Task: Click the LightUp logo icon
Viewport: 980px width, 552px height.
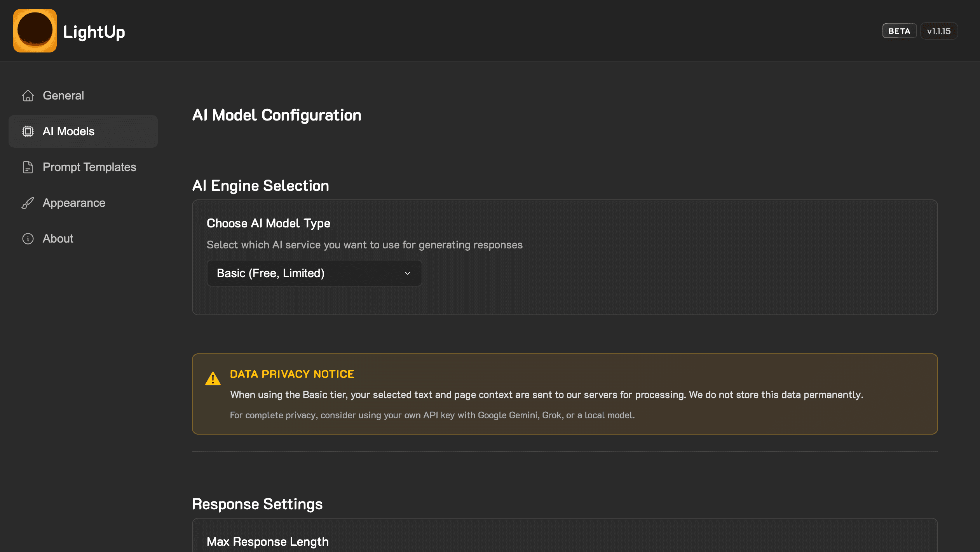Action: [x=35, y=31]
